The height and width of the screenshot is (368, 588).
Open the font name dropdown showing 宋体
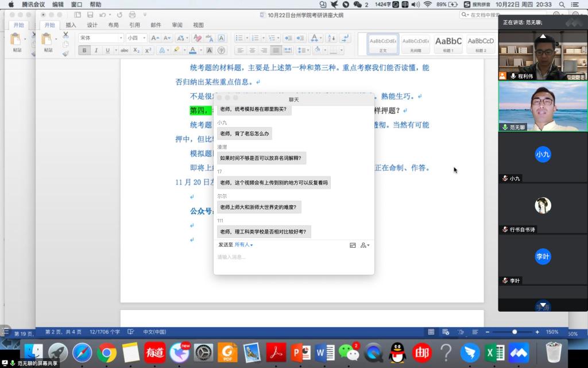[x=101, y=38]
